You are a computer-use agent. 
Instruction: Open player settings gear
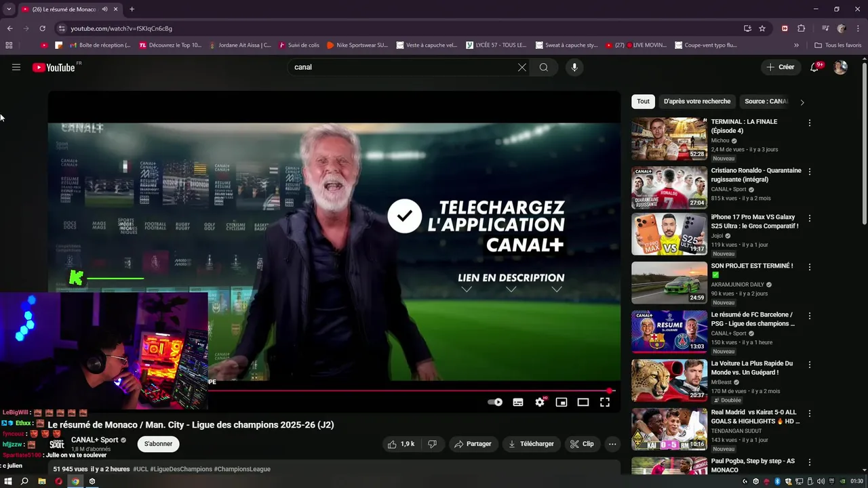(x=540, y=402)
